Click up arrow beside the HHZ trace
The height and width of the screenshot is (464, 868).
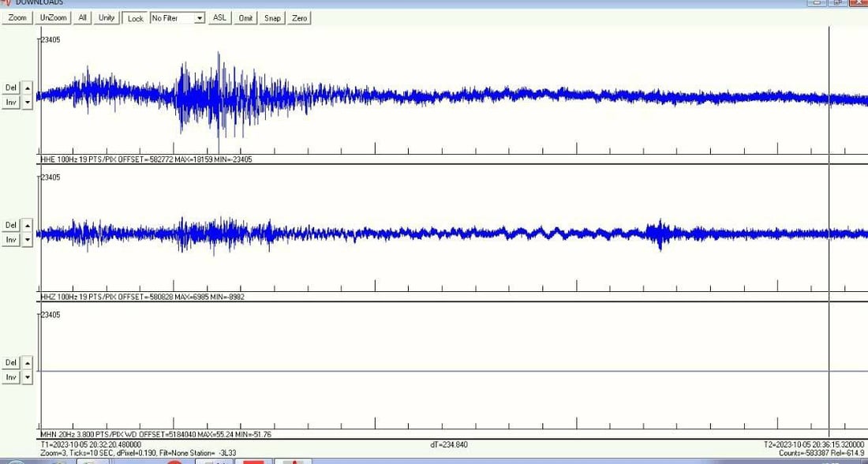[x=28, y=226]
